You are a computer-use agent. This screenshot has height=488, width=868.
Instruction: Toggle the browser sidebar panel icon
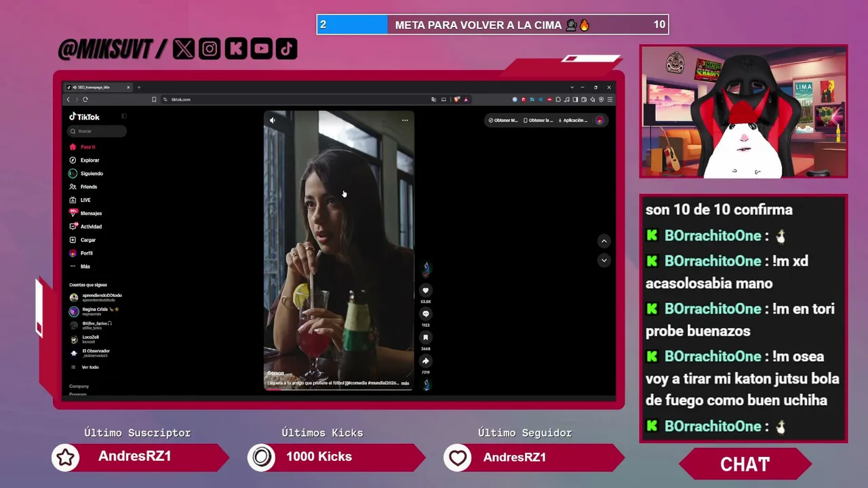tap(575, 100)
